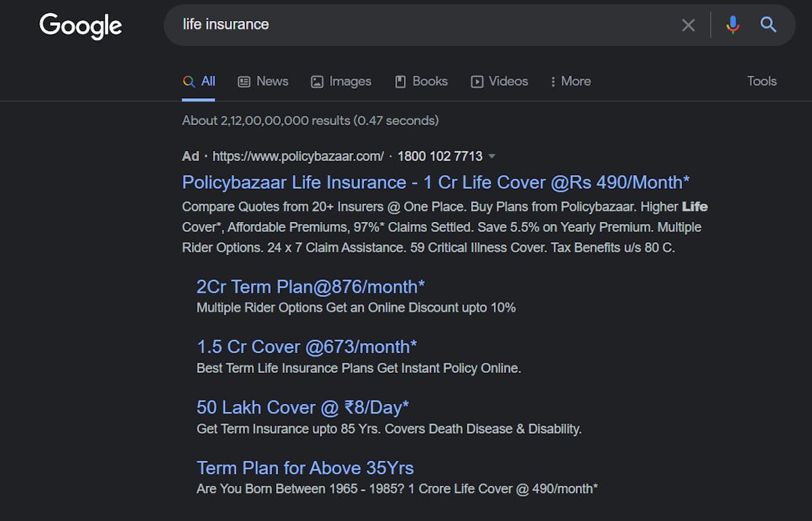
Task: Clear the search box with X icon
Action: [x=688, y=26]
